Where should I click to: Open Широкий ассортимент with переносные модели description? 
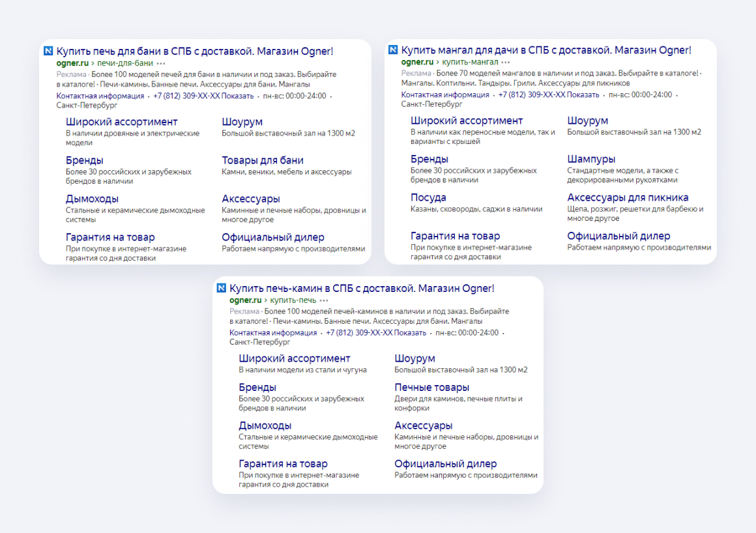tap(467, 121)
